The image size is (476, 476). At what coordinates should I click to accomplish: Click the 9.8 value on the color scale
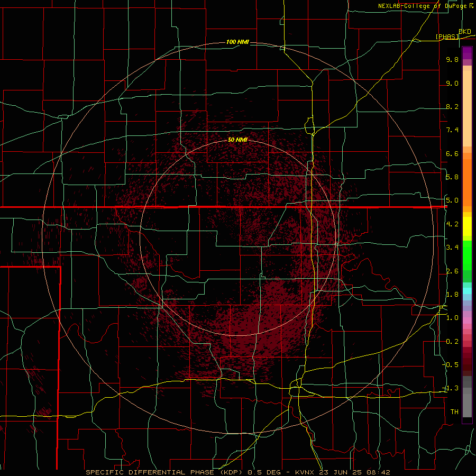click(x=452, y=59)
